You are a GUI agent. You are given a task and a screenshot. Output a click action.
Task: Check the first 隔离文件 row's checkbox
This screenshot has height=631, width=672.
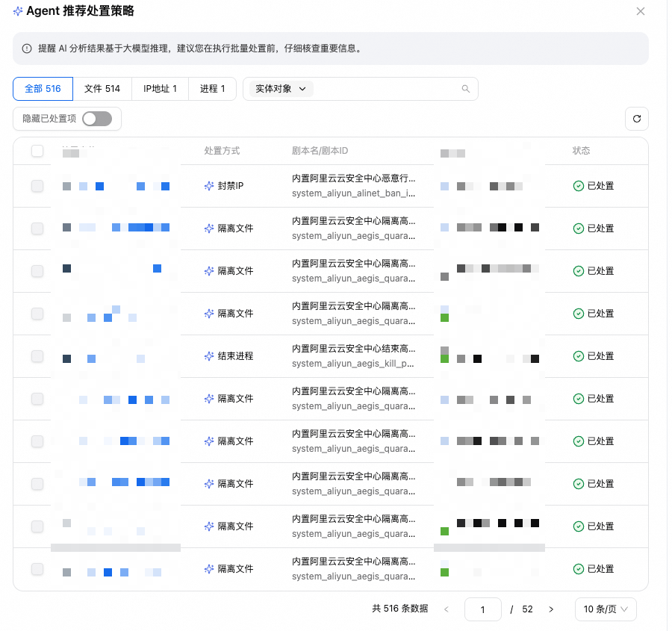pyautogui.click(x=37, y=228)
